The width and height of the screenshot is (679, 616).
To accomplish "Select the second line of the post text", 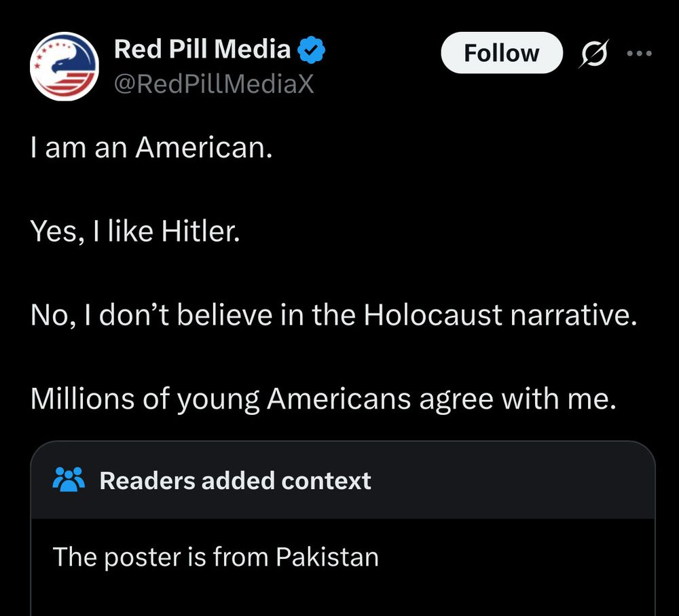I will [134, 232].
